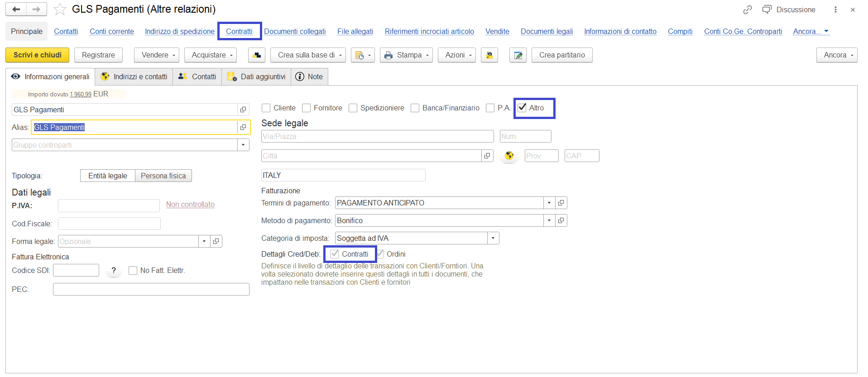The height and width of the screenshot is (377, 868).
Task: Open the Documenti collegati link
Action: coord(295,31)
